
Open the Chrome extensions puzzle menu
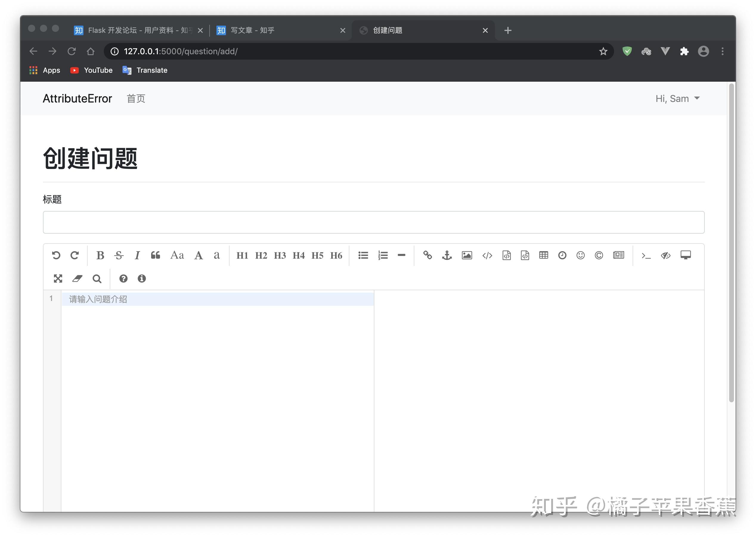(x=684, y=51)
